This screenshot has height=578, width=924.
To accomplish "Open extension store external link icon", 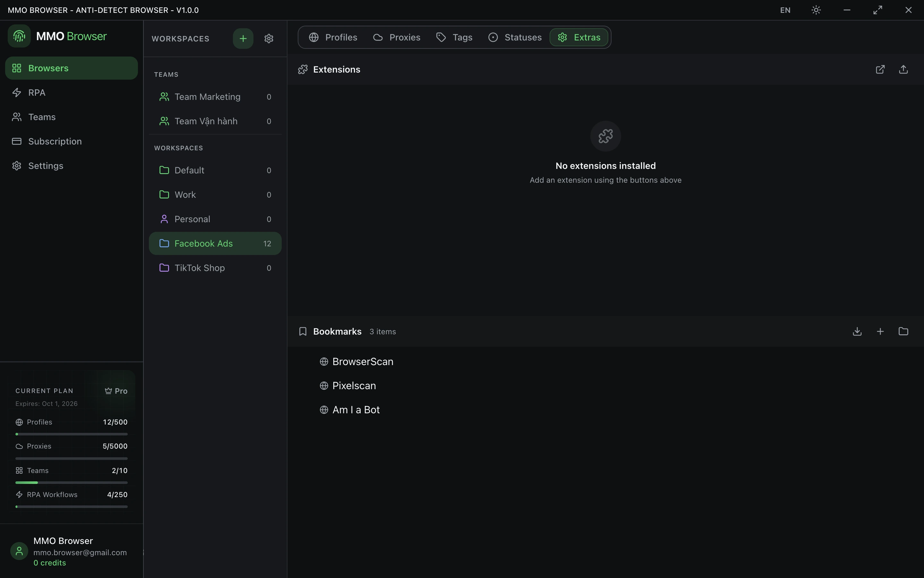I will tap(880, 69).
